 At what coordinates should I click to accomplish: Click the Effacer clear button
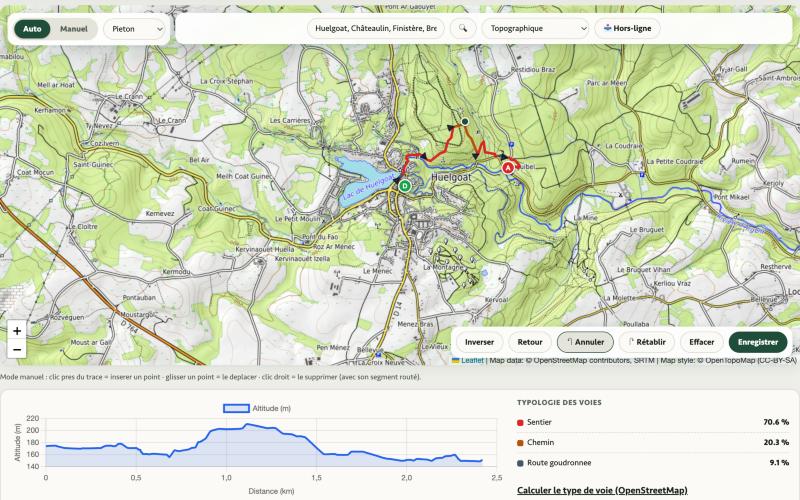point(702,342)
